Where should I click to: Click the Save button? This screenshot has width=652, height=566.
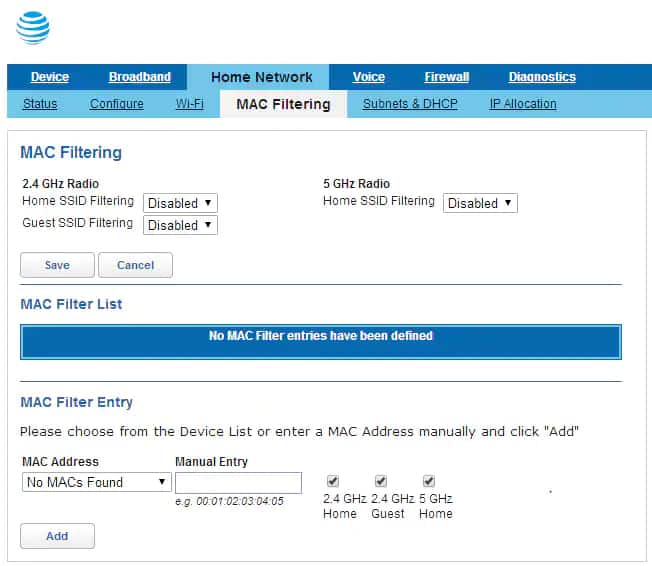[x=57, y=265]
